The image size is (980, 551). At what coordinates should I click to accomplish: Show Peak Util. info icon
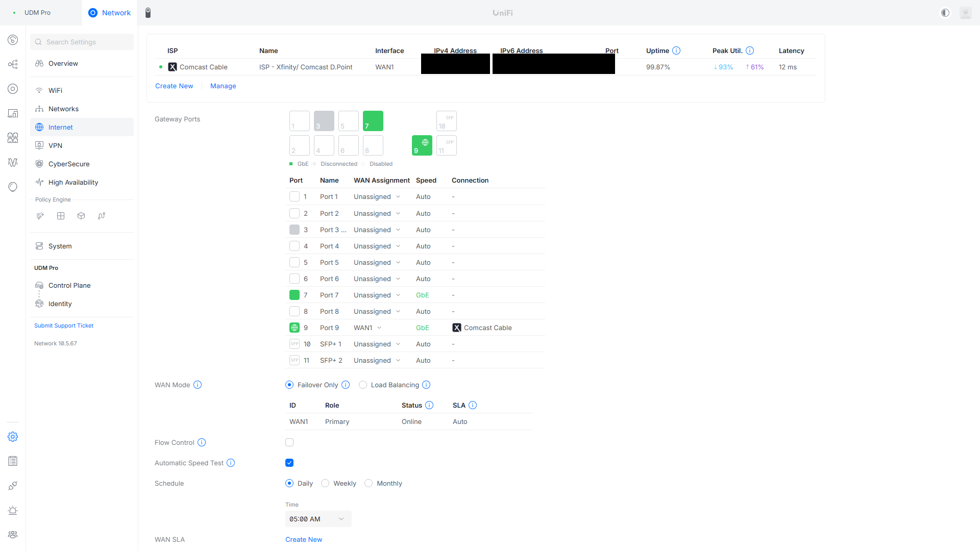(x=750, y=51)
